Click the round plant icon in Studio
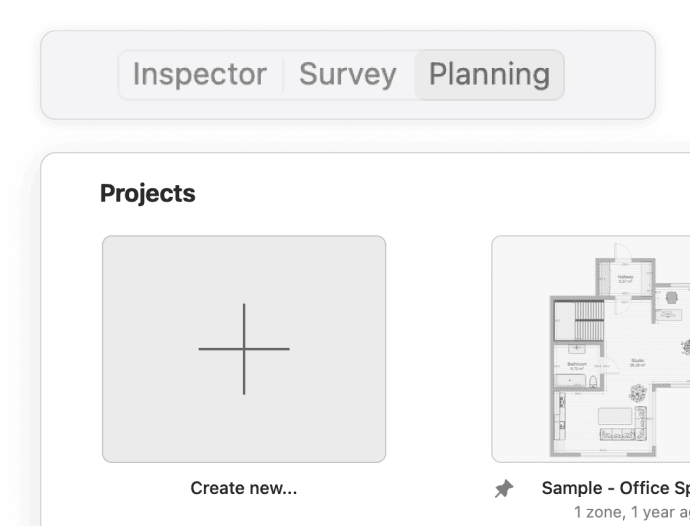 pyautogui.click(x=637, y=392)
